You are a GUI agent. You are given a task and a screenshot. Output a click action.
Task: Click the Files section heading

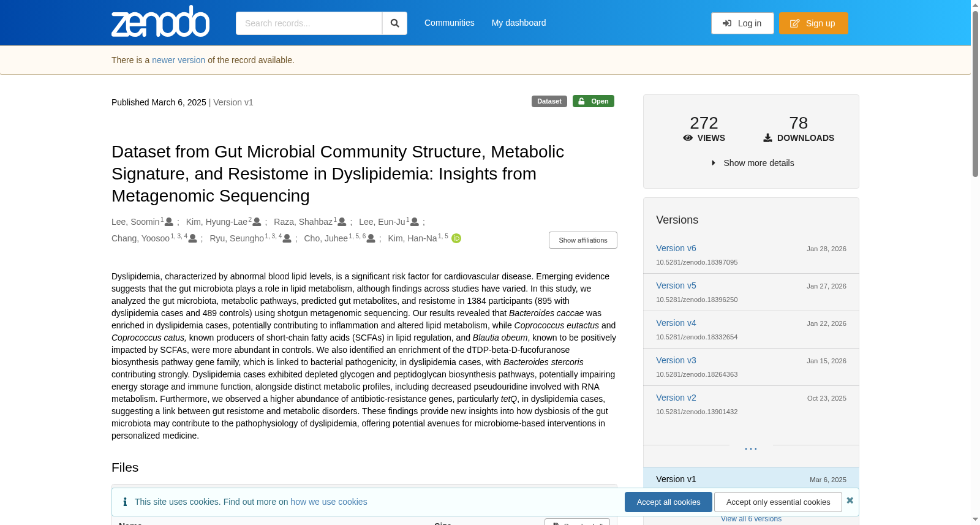click(x=125, y=467)
